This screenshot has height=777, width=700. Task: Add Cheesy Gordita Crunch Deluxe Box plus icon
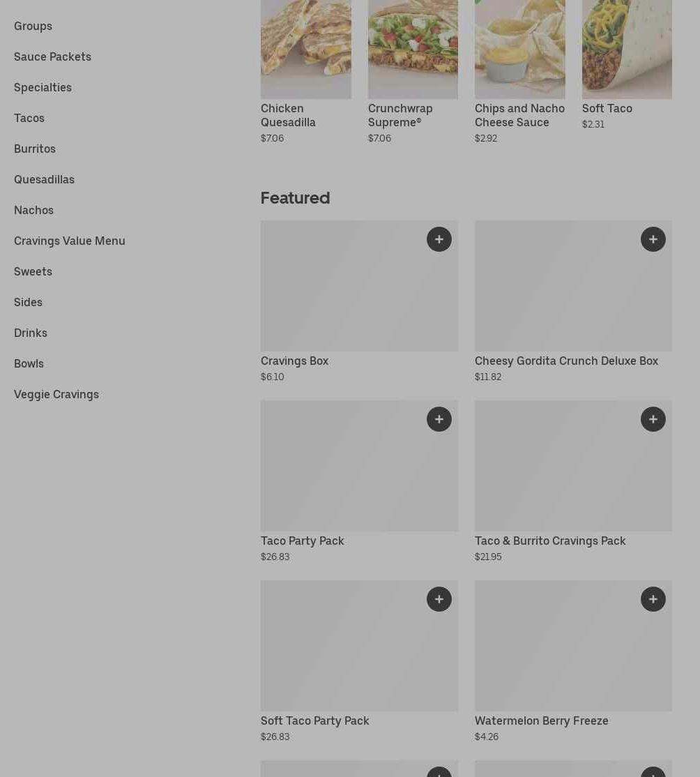pos(653,239)
